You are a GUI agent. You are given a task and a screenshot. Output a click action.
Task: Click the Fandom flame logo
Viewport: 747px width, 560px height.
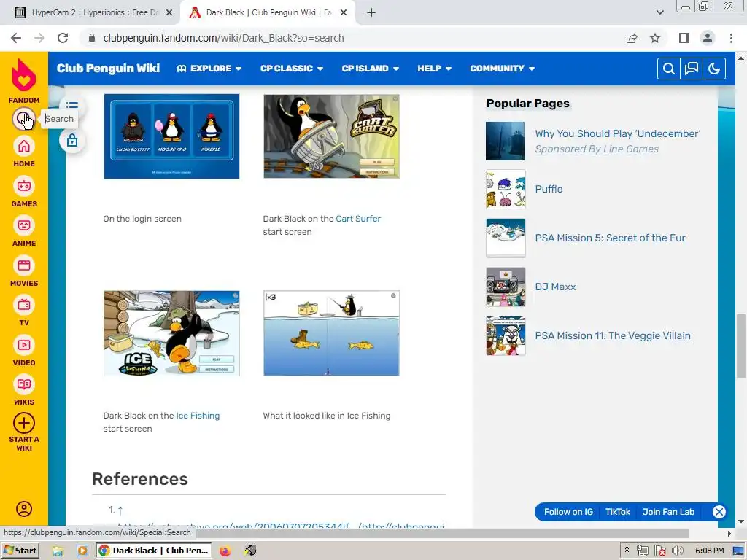[x=24, y=75]
